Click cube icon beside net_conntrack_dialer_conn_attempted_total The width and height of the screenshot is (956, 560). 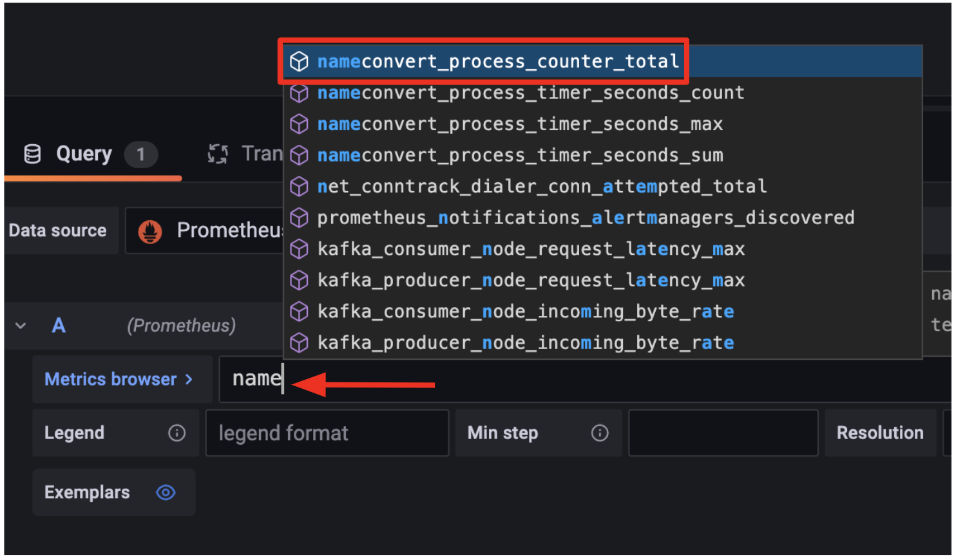click(x=299, y=187)
